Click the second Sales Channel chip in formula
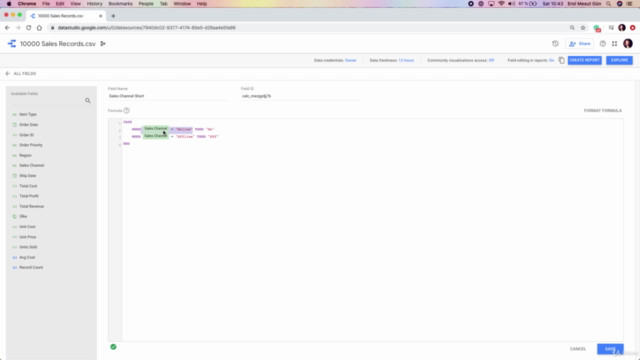Viewport: 640px width, 360px height. tap(156, 136)
